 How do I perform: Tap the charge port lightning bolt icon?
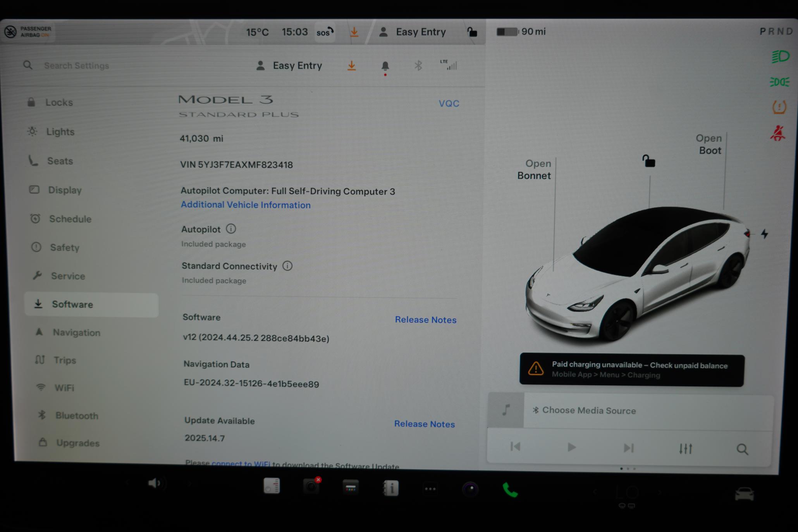[764, 234]
